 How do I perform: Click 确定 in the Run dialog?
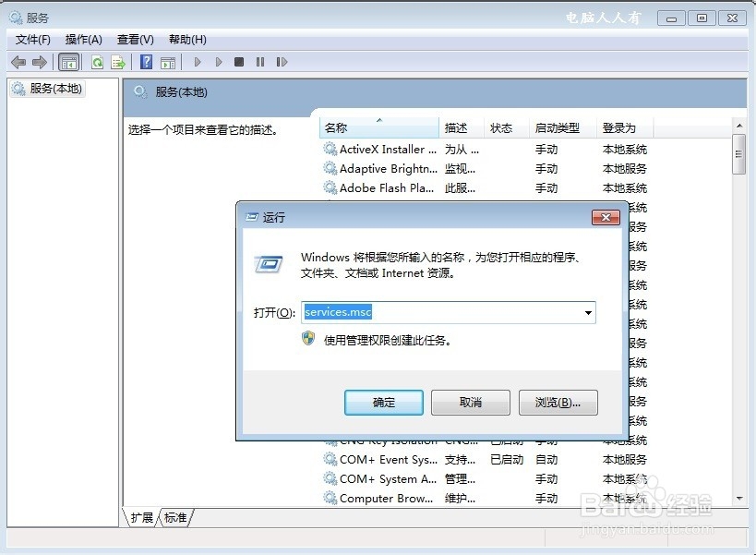(x=384, y=403)
